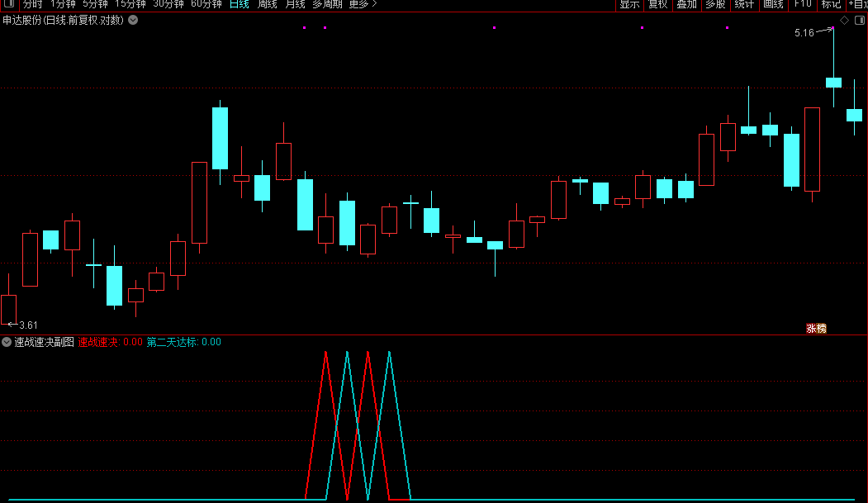868x503 pixels.
Task: Click the 多股 multi-stock button
Action: (x=715, y=4)
